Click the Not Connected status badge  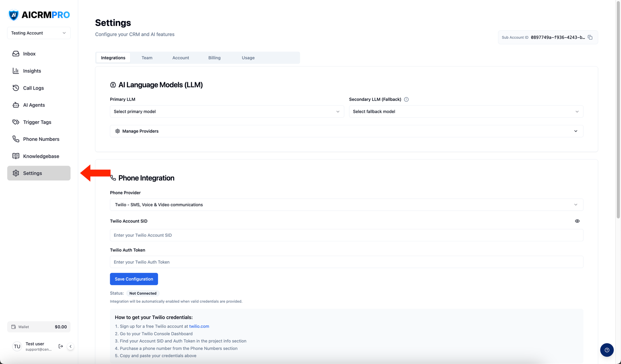[x=143, y=293]
